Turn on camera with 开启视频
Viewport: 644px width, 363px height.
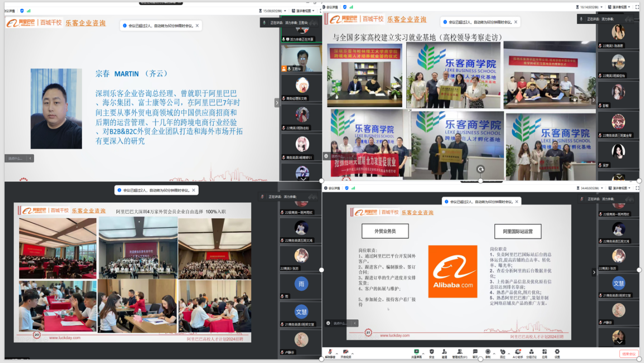coord(345,352)
